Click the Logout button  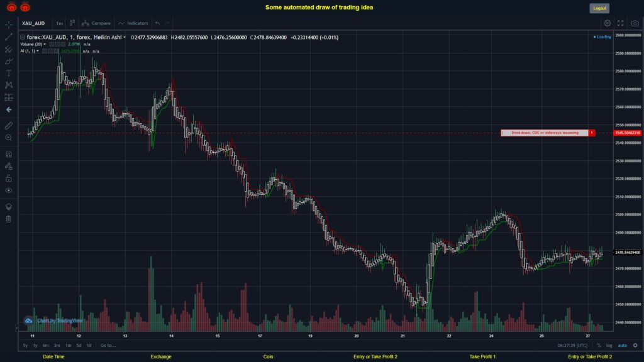[599, 8]
